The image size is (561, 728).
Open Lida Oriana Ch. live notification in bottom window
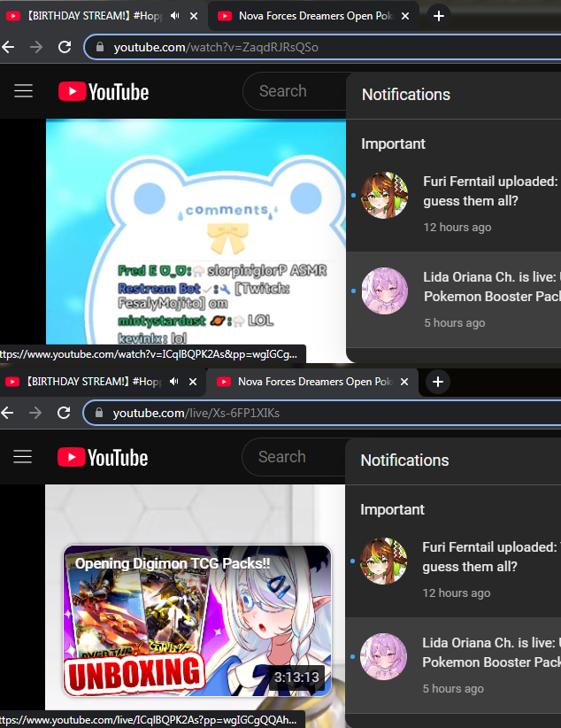[x=453, y=665]
